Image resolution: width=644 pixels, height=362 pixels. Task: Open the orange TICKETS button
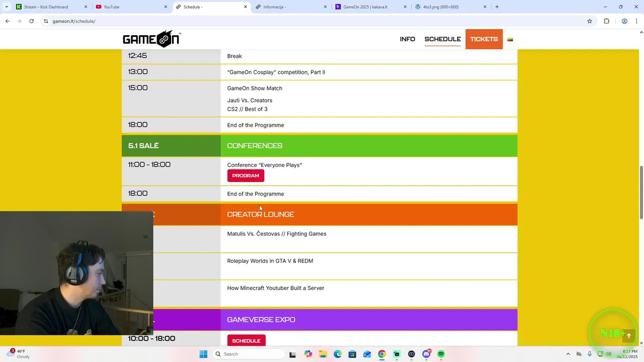click(x=484, y=39)
